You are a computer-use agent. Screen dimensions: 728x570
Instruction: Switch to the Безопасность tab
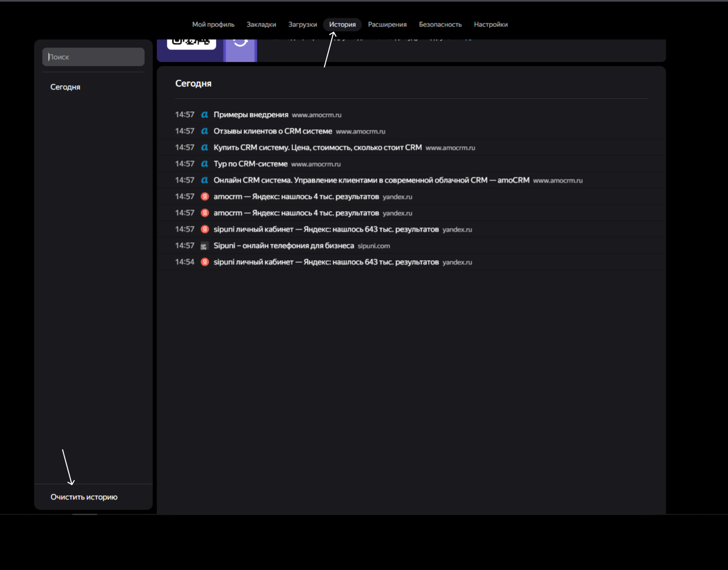pyautogui.click(x=440, y=25)
